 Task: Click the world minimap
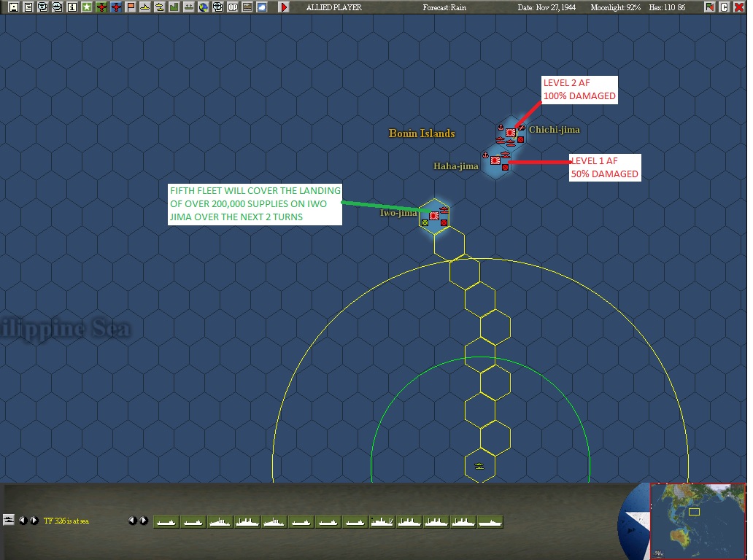pos(698,521)
